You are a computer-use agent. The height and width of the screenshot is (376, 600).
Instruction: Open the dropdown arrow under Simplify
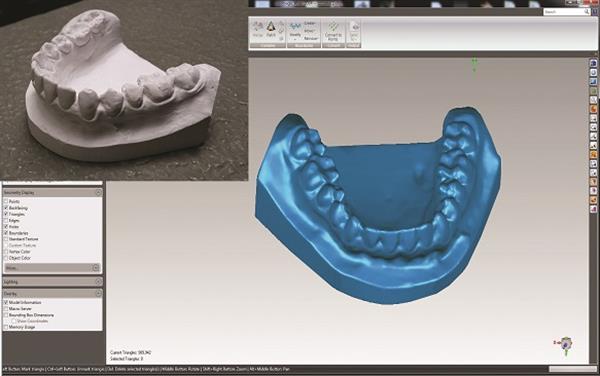click(x=295, y=39)
